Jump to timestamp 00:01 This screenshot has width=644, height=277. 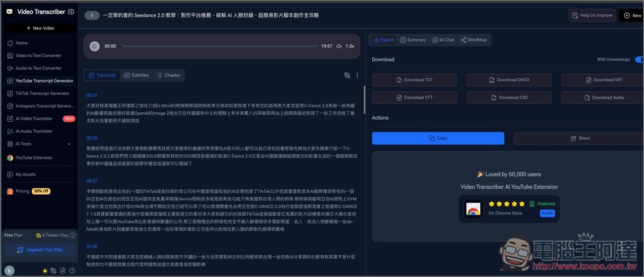click(x=91, y=95)
